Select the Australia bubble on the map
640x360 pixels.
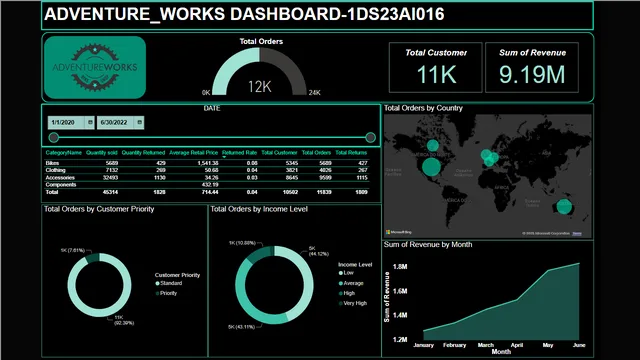[564, 206]
